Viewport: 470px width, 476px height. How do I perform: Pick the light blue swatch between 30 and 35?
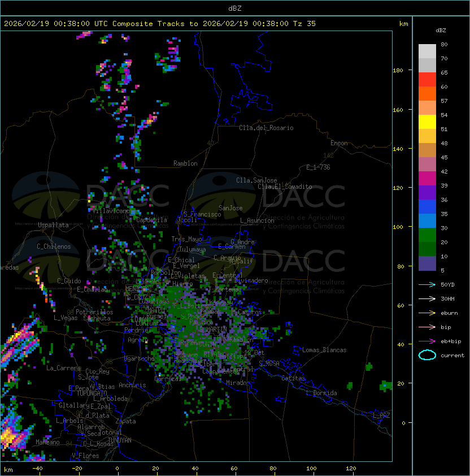427,221
